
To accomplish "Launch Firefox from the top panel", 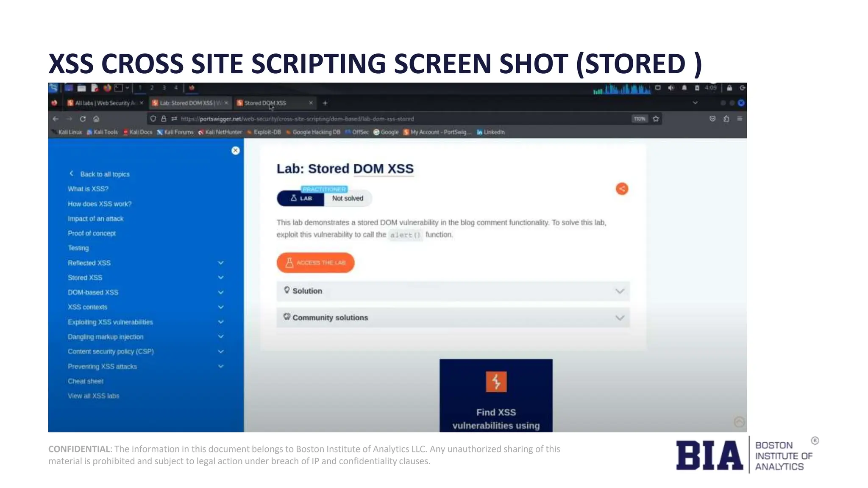I will point(107,88).
